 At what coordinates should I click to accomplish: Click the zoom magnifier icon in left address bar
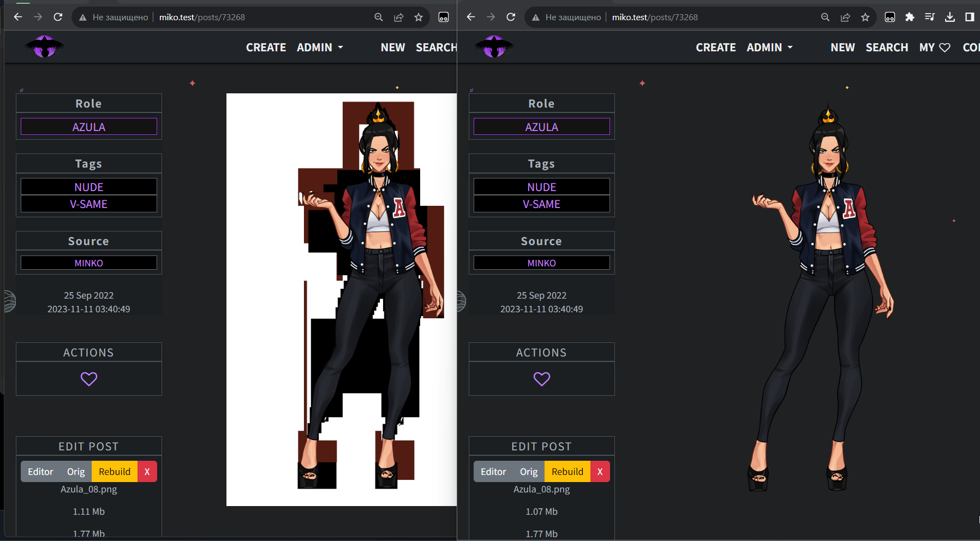pyautogui.click(x=379, y=17)
